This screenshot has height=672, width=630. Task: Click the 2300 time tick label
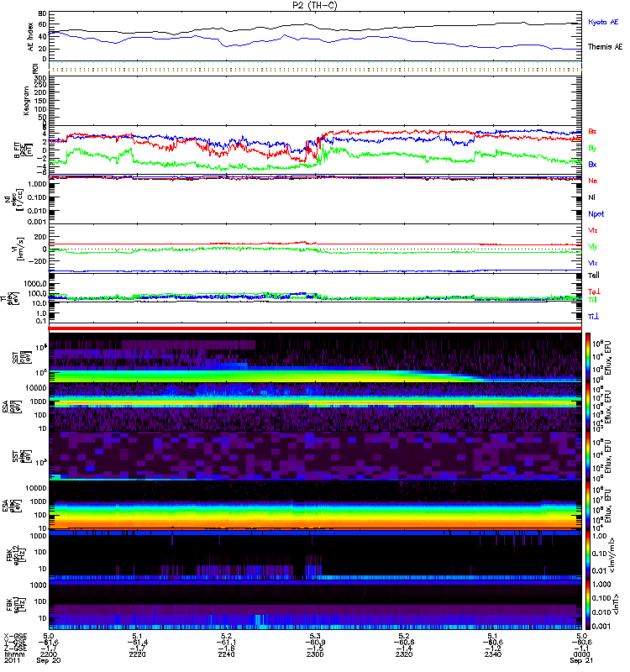pyautogui.click(x=315, y=654)
